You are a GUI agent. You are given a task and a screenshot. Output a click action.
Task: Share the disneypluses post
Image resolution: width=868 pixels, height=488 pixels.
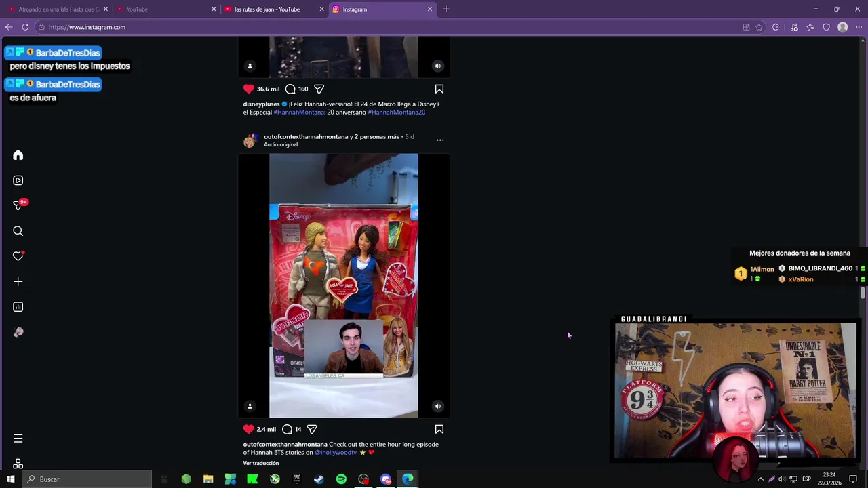pos(319,89)
